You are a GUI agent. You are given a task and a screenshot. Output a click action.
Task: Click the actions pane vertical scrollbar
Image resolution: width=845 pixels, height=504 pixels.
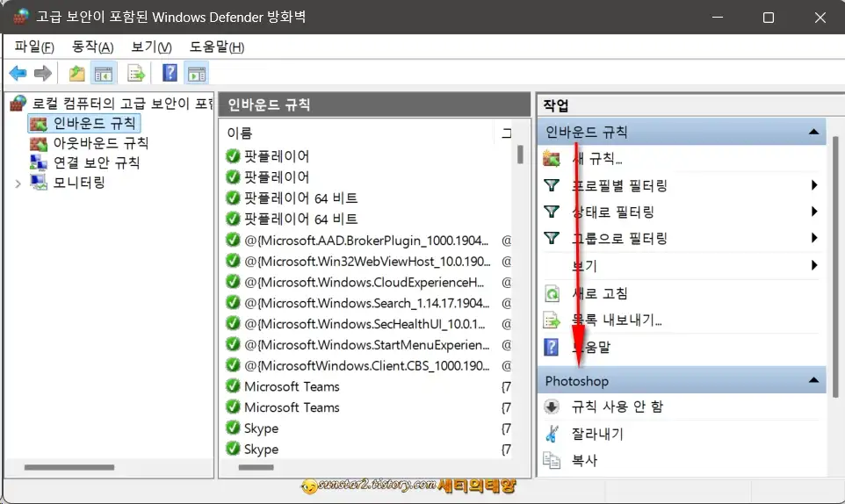click(836, 267)
